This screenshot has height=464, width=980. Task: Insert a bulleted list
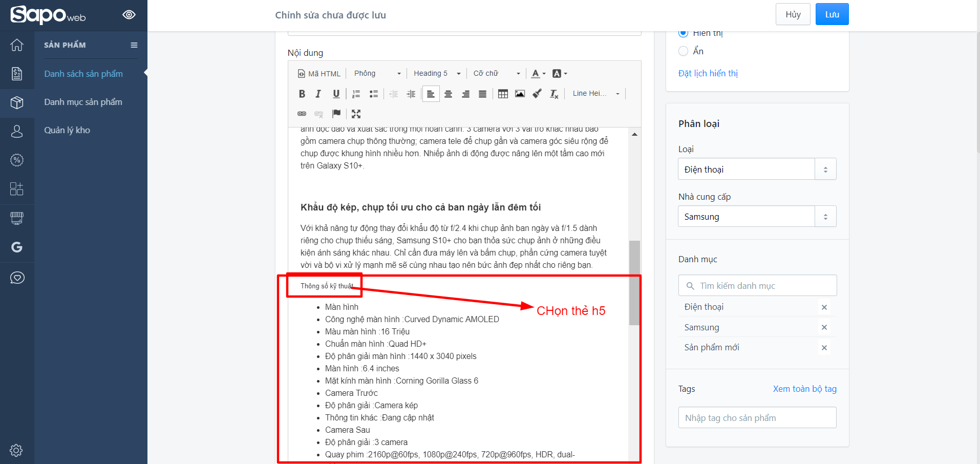click(374, 94)
